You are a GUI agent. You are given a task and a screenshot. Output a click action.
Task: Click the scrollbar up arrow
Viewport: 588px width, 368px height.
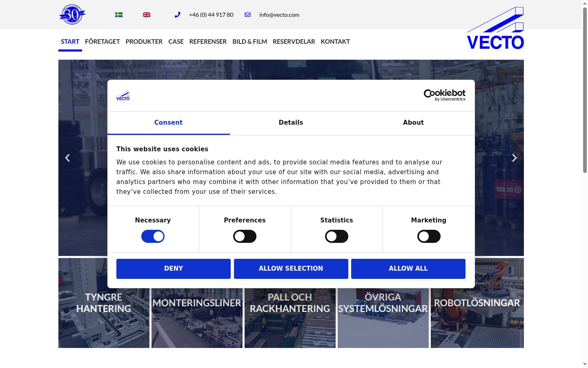[x=585, y=3]
